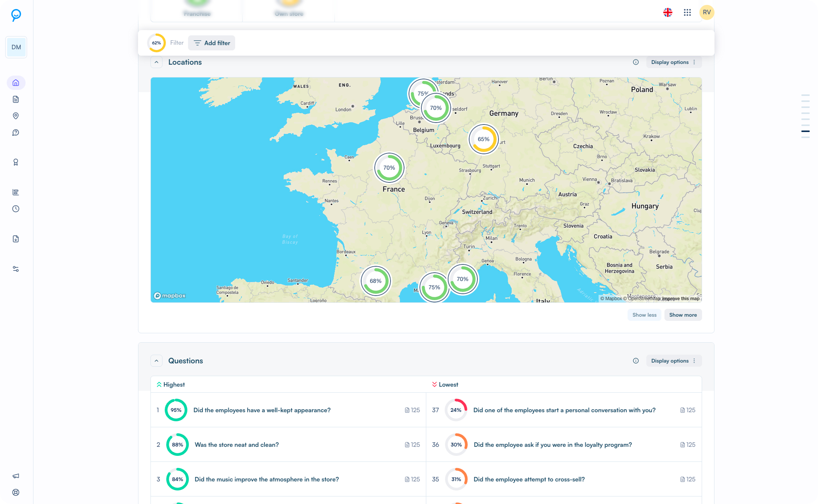Click the 24% score ring

point(456,410)
